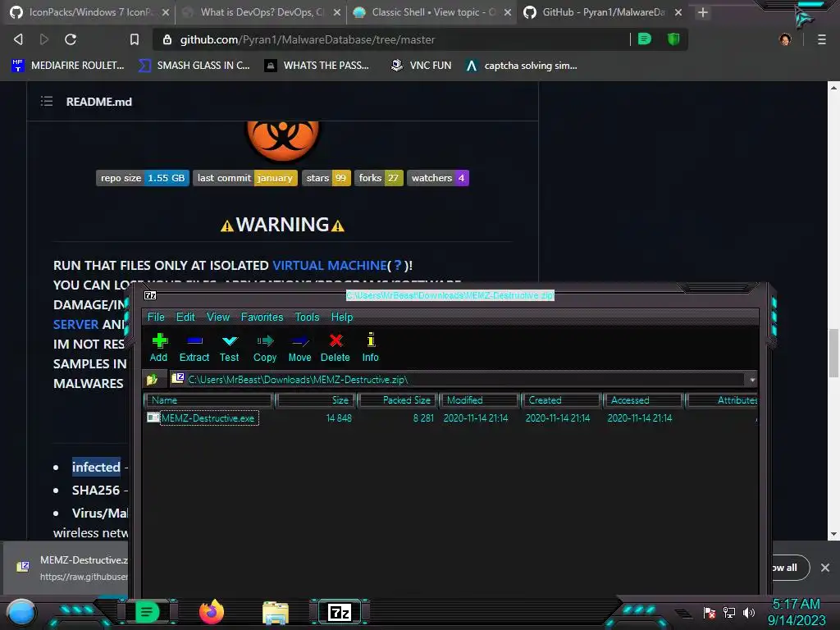Image resolution: width=840 pixels, height=630 pixels.
Task: Switch to What is DevOps tab
Action: [261, 12]
